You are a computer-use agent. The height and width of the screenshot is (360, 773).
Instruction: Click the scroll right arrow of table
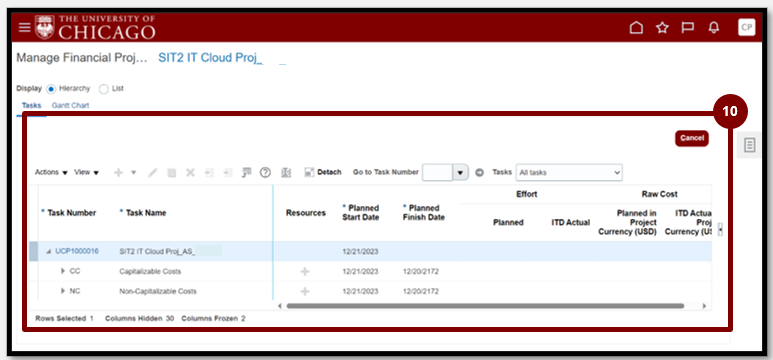[x=704, y=306]
